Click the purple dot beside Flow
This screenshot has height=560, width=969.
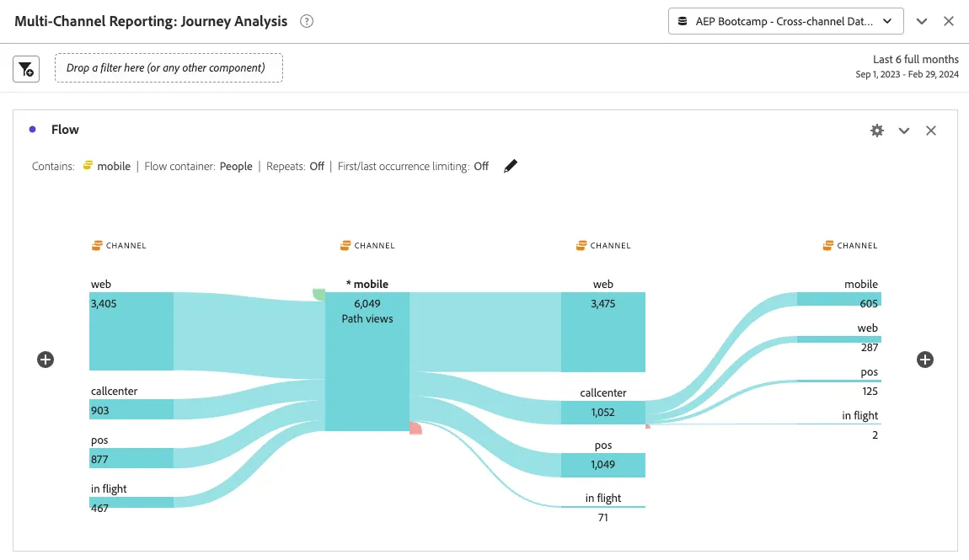[33, 129]
